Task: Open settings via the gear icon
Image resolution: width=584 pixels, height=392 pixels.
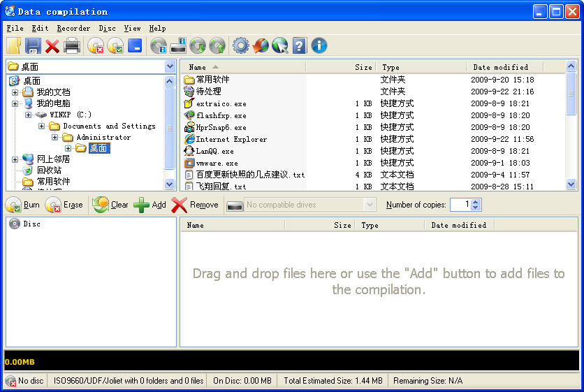Action: (240, 46)
